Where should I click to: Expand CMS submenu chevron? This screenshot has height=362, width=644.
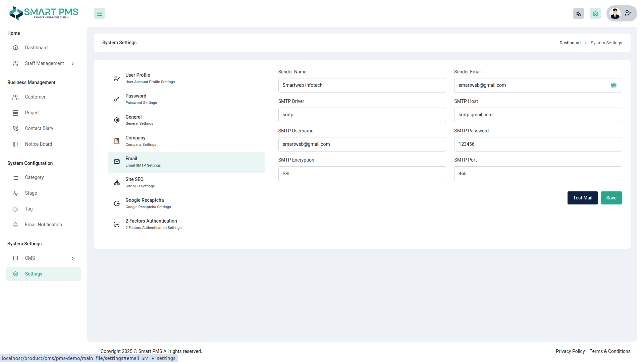pos(73,258)
